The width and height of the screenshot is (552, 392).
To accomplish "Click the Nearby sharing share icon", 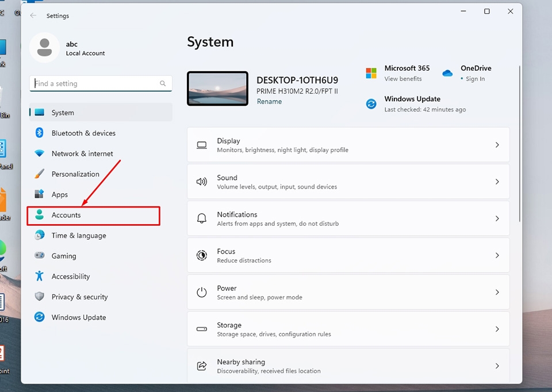I will pos(202,366).
